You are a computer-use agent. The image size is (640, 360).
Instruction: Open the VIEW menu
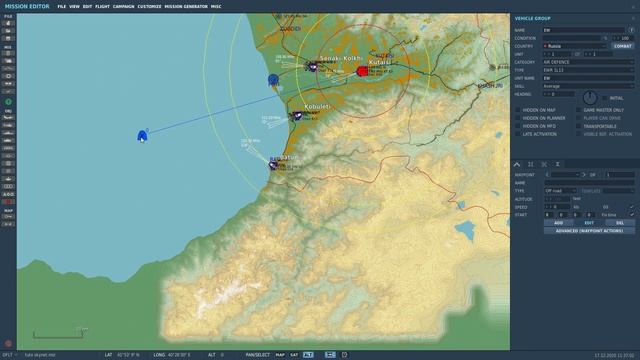(x=74, y=7)
